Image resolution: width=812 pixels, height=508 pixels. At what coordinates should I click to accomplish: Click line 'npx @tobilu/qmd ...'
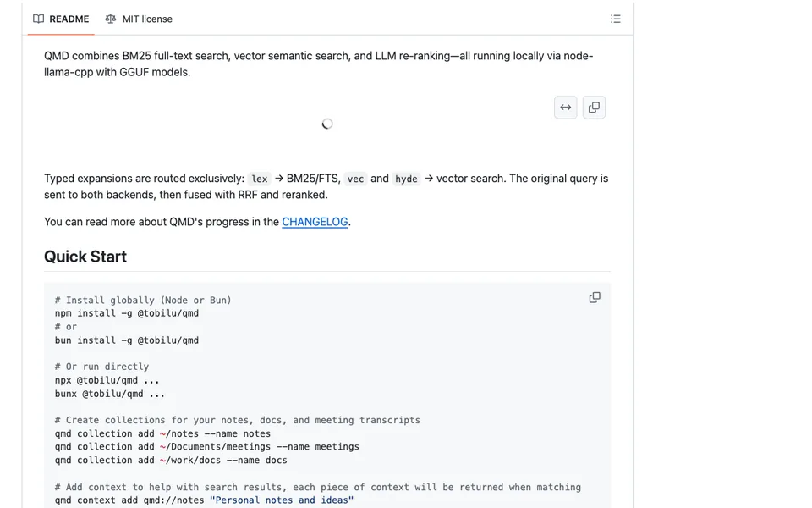click(107, 380)
